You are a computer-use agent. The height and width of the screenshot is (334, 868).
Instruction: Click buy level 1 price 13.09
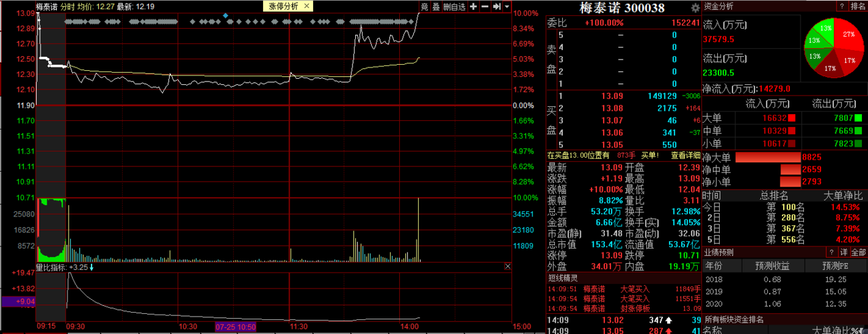pyautogui.click(x=612, y=96)
